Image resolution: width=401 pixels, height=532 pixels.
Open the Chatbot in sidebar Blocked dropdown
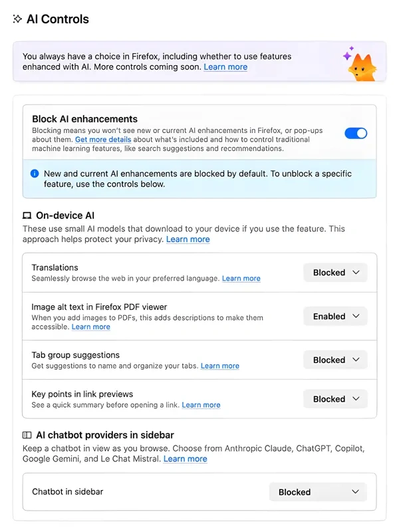point(318,492)
